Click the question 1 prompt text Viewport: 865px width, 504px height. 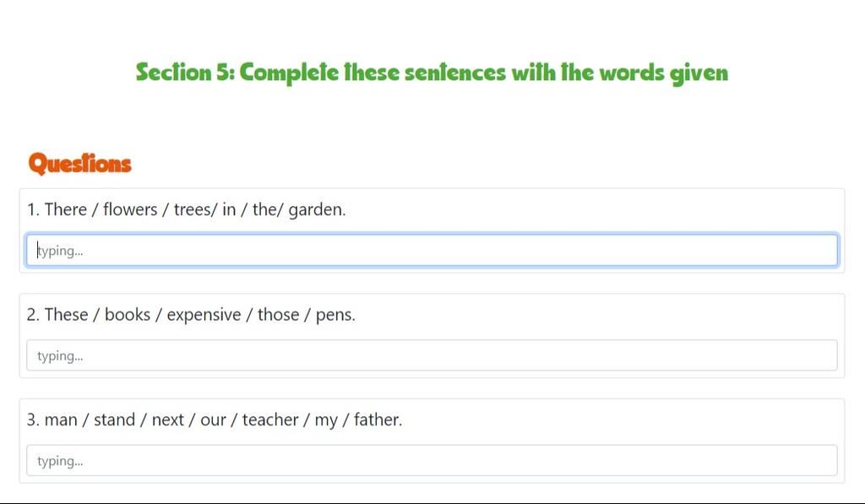pyautogui.click(x=187, y=209)
